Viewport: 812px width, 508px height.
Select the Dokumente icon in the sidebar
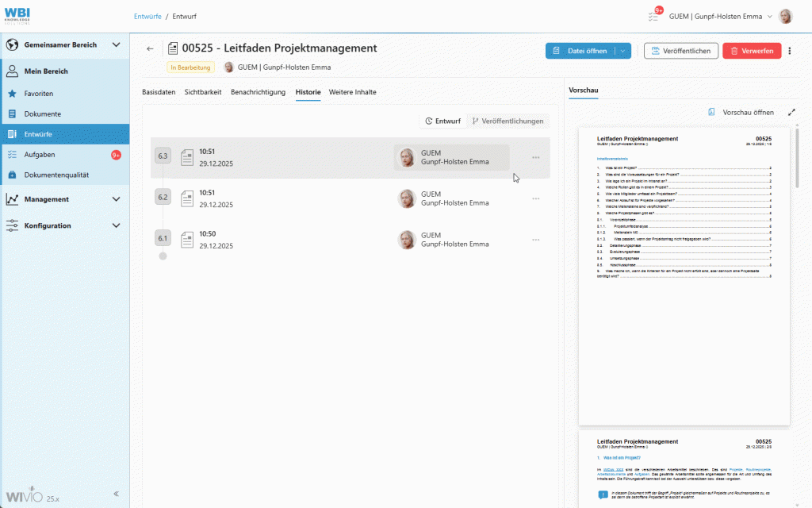[x=12, y=114]
